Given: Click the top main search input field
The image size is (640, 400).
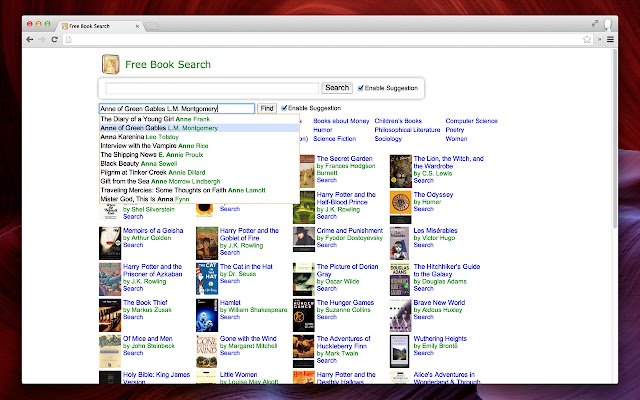Looking at the screenshot, I should pyautogui.click(x=212, y=88).
